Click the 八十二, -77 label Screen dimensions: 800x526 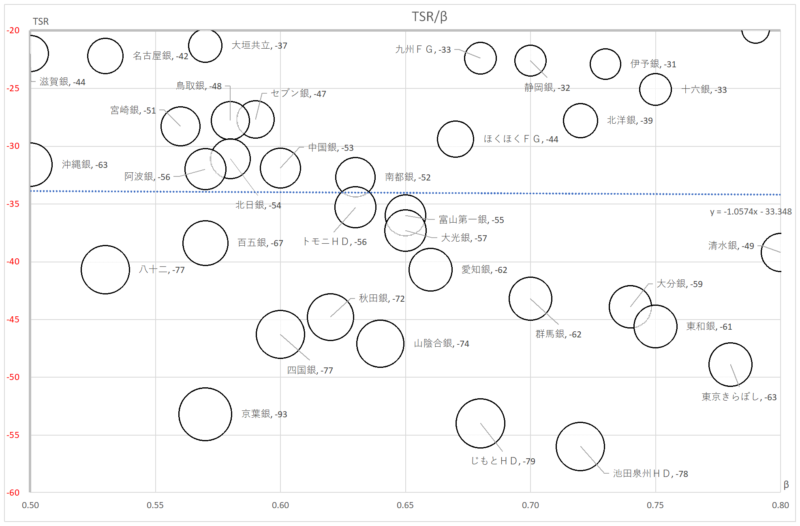[x=162, y=270]
